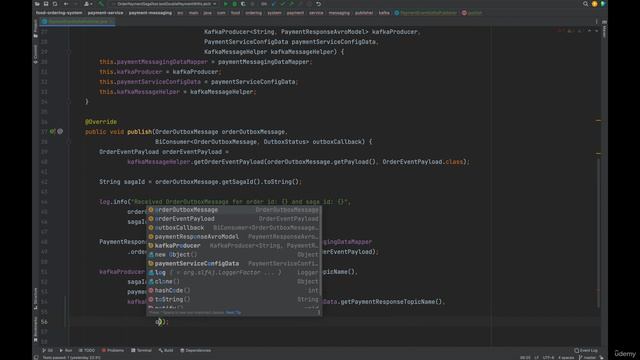Select paymentServiceConfigData completion suggestion
Viewport: 640px width, 360px height.
pos(234,264)
